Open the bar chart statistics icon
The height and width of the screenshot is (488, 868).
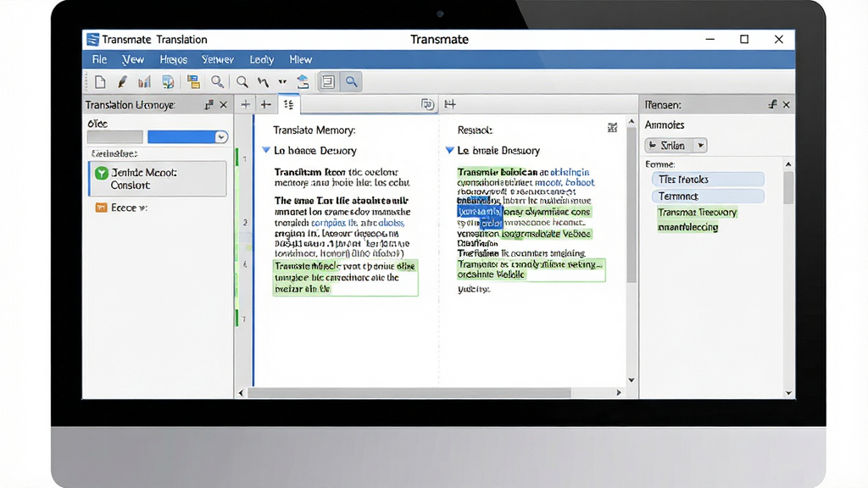point(144,82)
